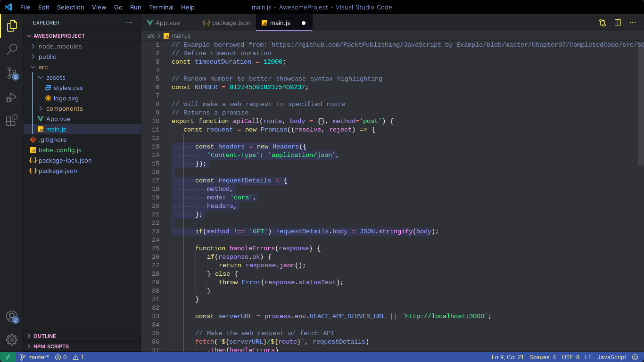Expand the node_modules folder

83,46
